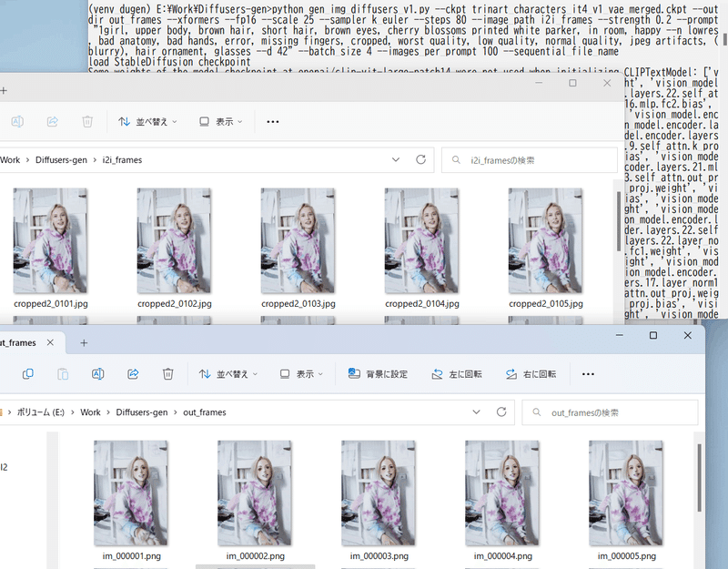Click file name im_000004.png label
This screenshot has height=569, width=728.
tap(503, 556)
